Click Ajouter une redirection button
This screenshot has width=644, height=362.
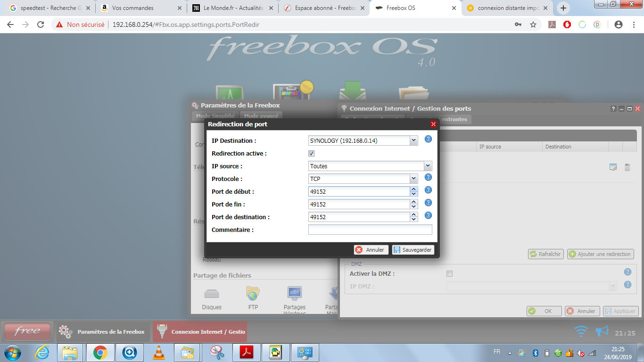(600, 254)
